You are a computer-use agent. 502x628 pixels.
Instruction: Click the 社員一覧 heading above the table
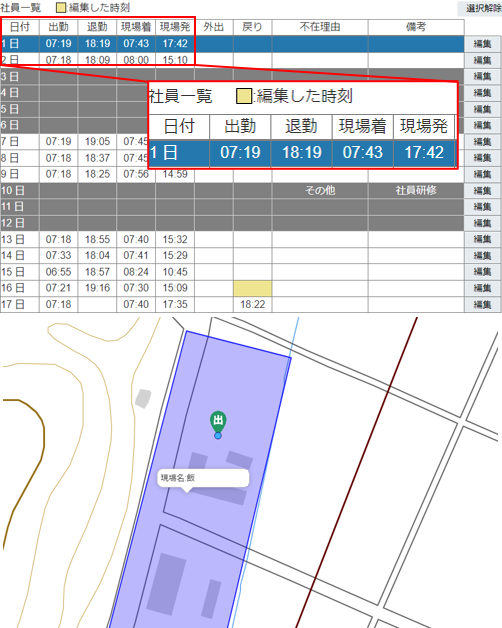(x=20, y=8)
